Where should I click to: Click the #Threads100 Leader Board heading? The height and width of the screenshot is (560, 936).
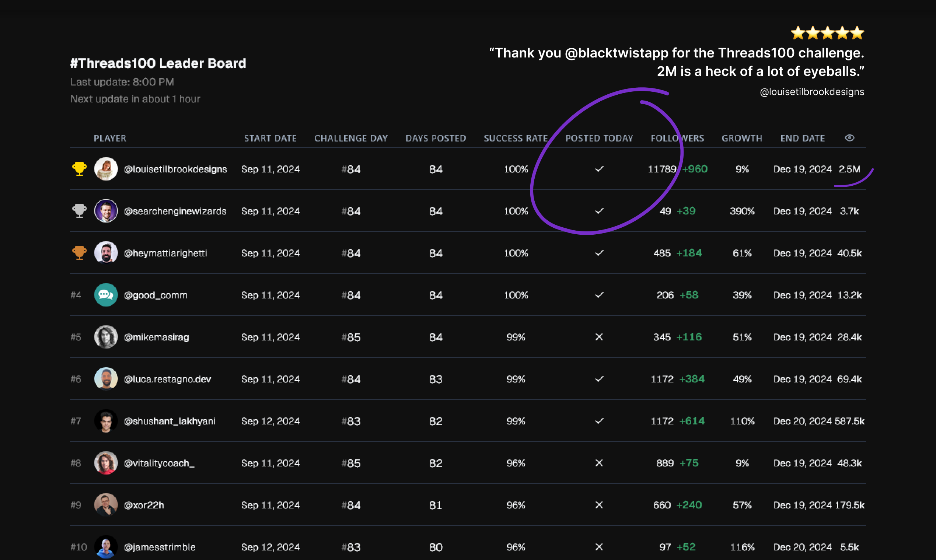pos(158,63)
